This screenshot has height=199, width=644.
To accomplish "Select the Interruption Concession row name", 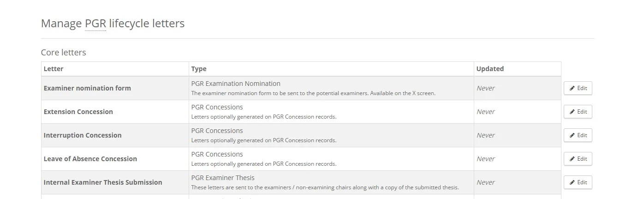I will pos(83,135).
